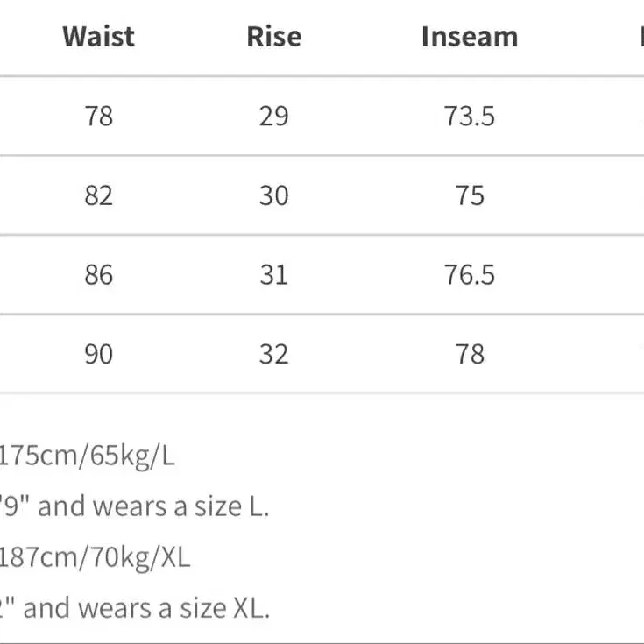Click the 175cm/65kg/L model text

[x=87, y=456]
